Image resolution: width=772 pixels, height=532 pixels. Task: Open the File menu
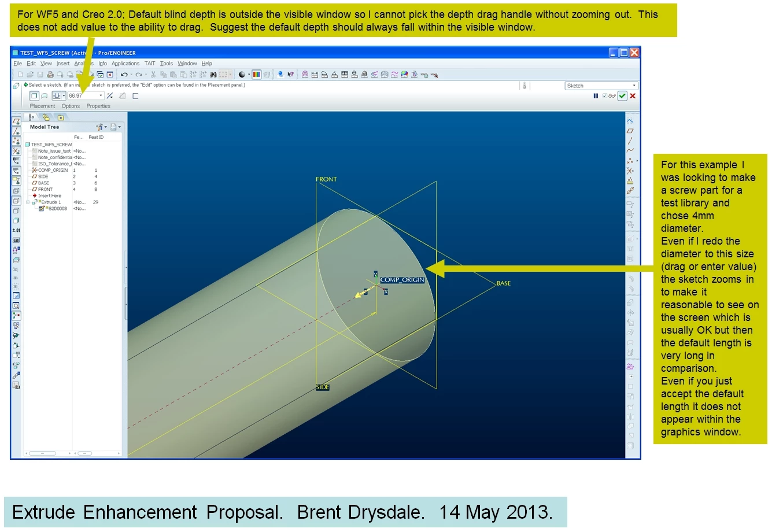[18, 64]
